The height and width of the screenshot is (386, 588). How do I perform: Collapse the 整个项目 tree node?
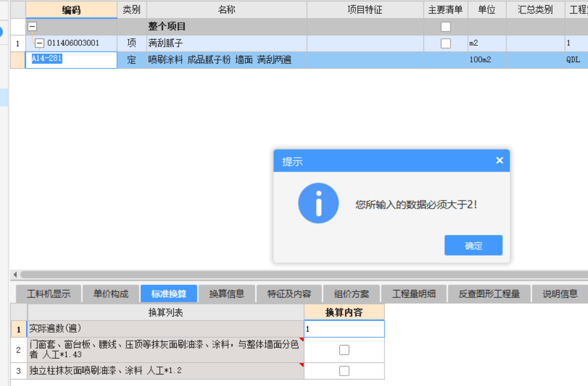[x=32, y=27]
